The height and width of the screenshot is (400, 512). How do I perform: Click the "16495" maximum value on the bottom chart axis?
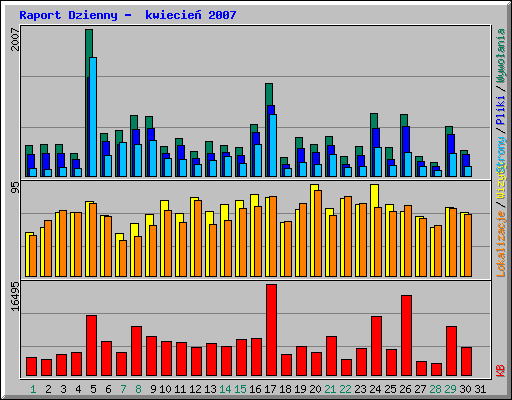(15, 296)
